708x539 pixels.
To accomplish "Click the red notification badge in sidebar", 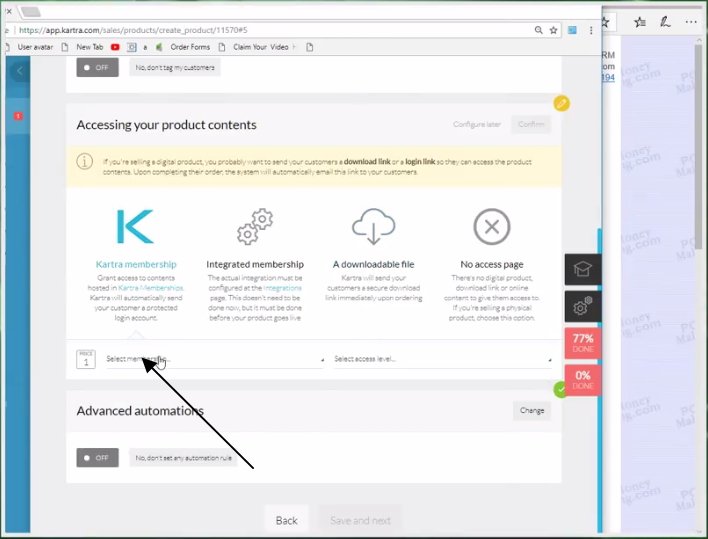I will coord(18,116).
